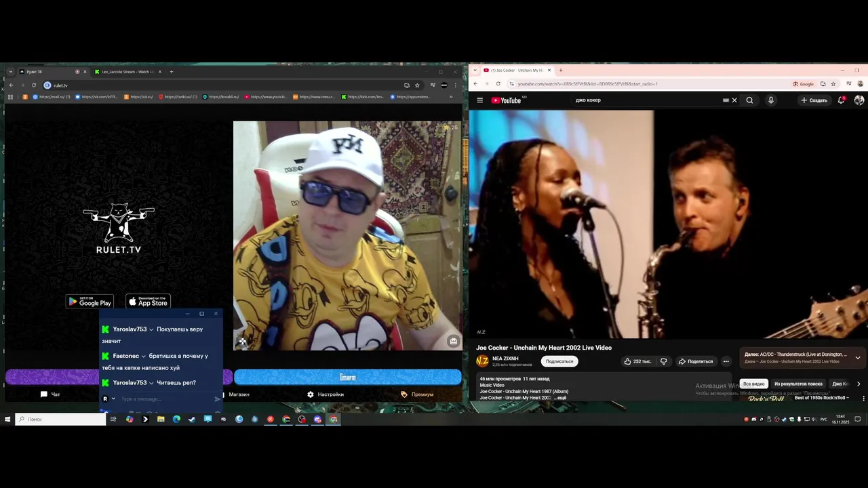The image size is (868, 488).
Task: Expand Yaroslav753 menu beside 'Читаешь реп?'
Action: click(151, 383)
